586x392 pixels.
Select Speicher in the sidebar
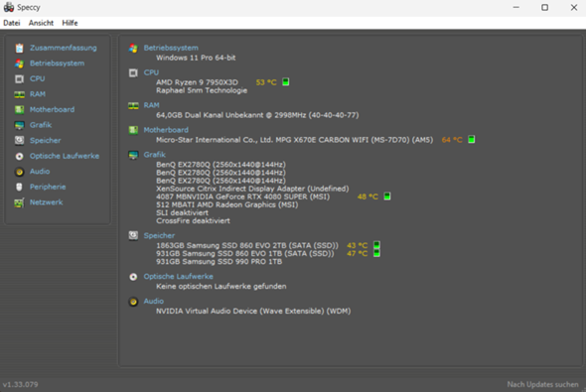[46, 141]
